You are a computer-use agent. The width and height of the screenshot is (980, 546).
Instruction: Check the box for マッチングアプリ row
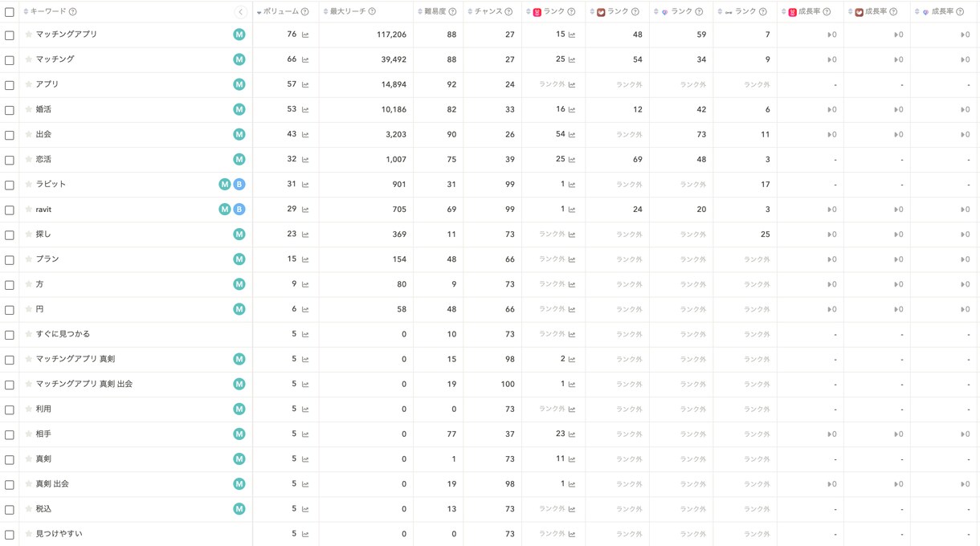point(10,35)
